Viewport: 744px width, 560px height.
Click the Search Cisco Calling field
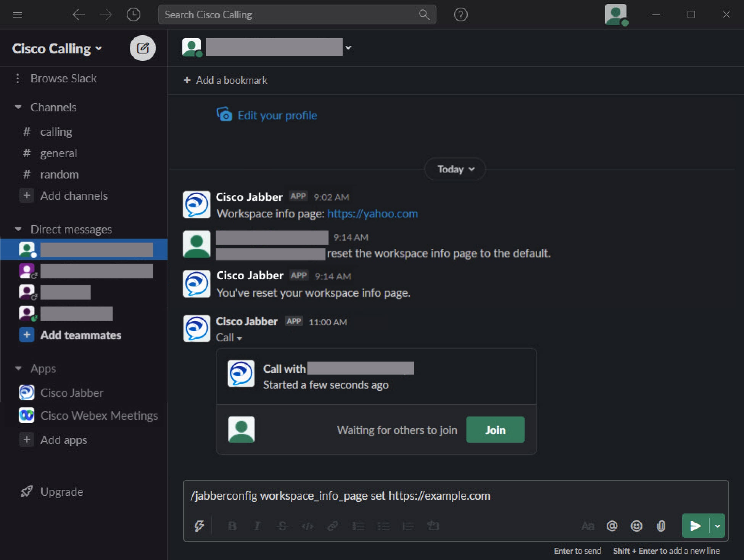pyautogui.click(x=297, y=14)
